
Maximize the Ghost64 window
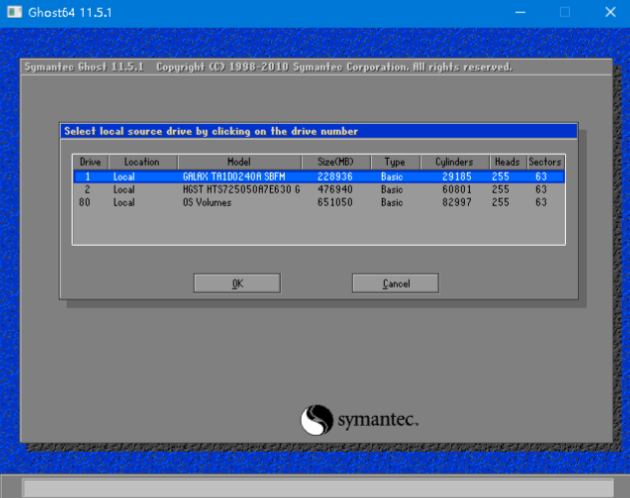pyautogui.click(x=564, y=13)
